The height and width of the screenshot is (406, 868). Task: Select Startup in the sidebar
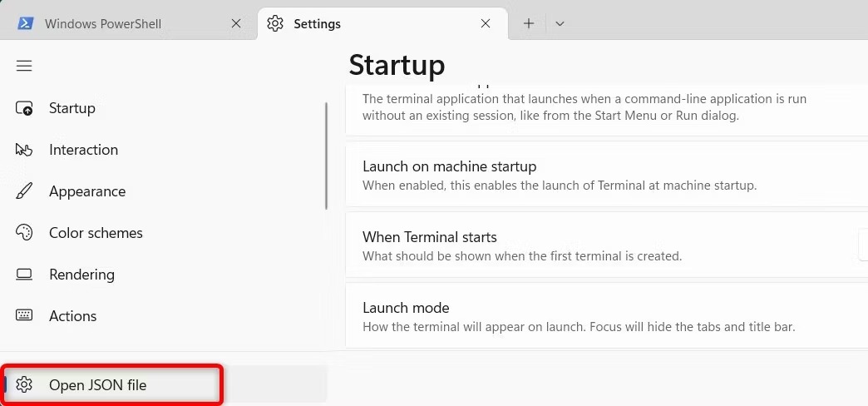(x=165, y=108)
